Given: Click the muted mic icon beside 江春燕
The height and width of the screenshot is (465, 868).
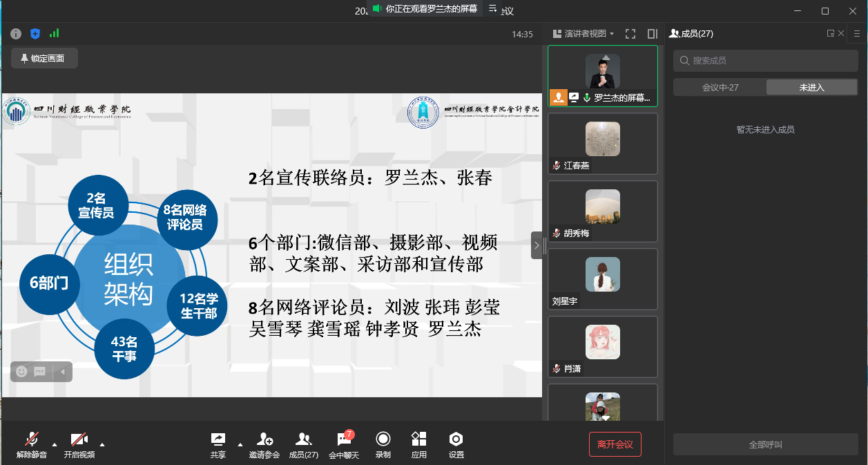Looking at the screenshot, I should [x=556, y=166].
